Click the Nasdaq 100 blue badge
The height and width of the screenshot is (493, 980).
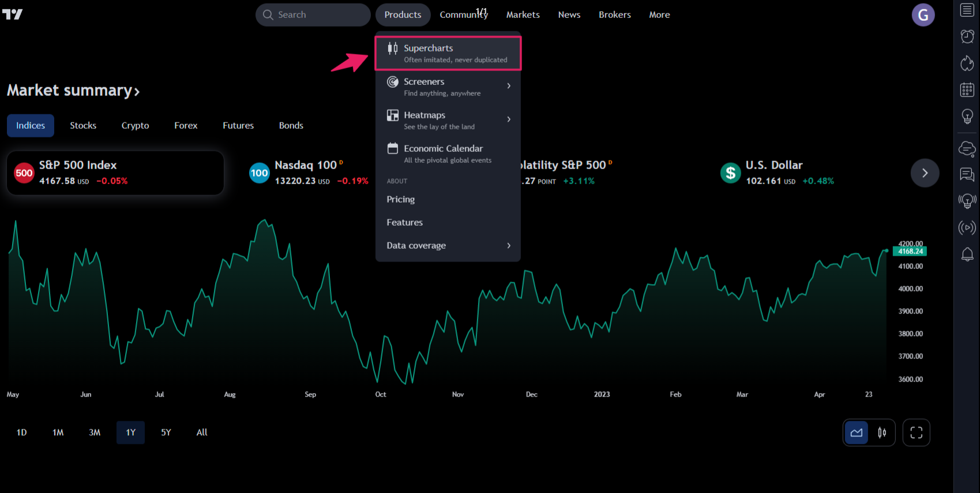(x=260, y=173)
